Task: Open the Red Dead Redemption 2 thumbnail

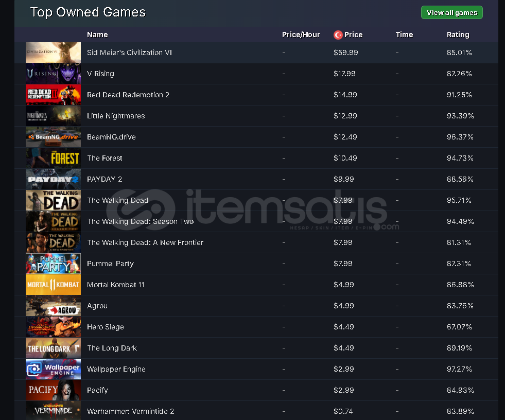Action: tap(53, 95)
